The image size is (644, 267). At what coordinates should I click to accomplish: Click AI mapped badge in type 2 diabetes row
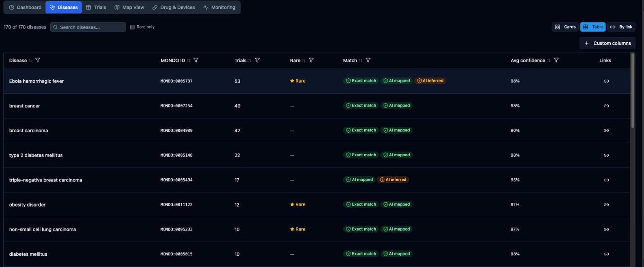pyautogui.click(x=397, y=155)
